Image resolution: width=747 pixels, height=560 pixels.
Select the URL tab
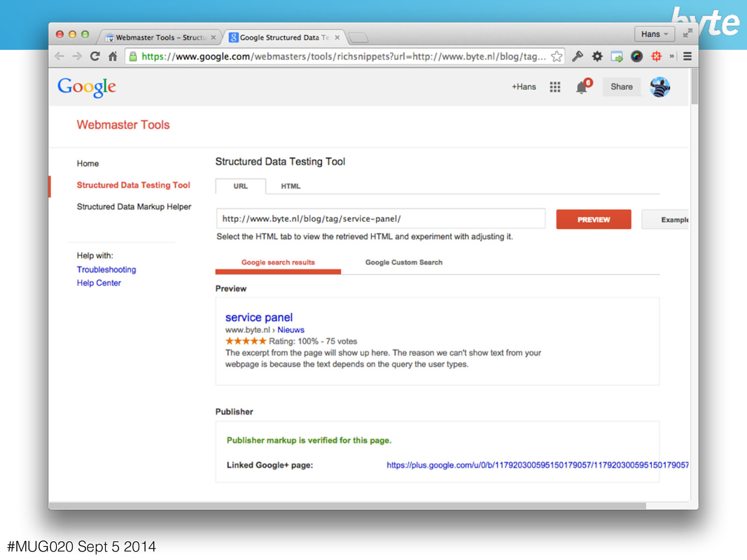pos(240,186)
